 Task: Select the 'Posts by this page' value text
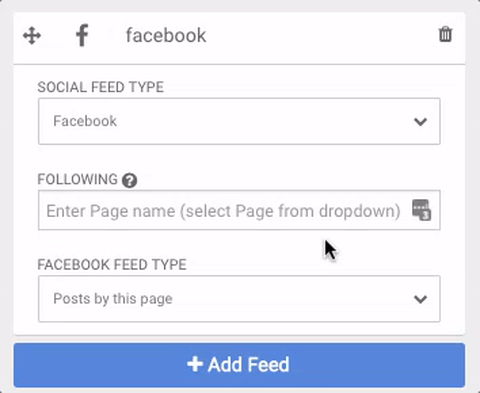click(x=113, y=299)
